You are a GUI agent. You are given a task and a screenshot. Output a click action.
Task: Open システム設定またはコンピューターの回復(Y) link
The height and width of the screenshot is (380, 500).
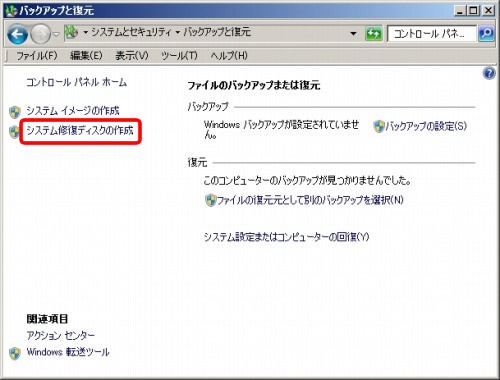286,237
